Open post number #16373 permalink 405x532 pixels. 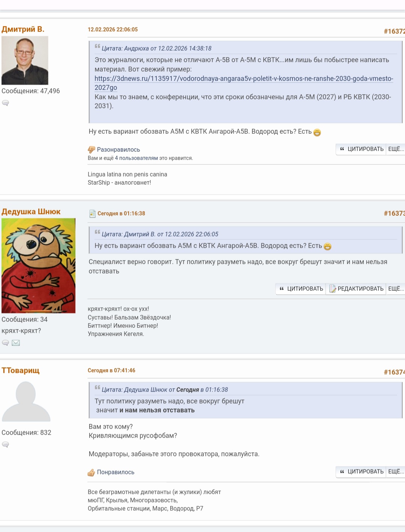(394, 214)
